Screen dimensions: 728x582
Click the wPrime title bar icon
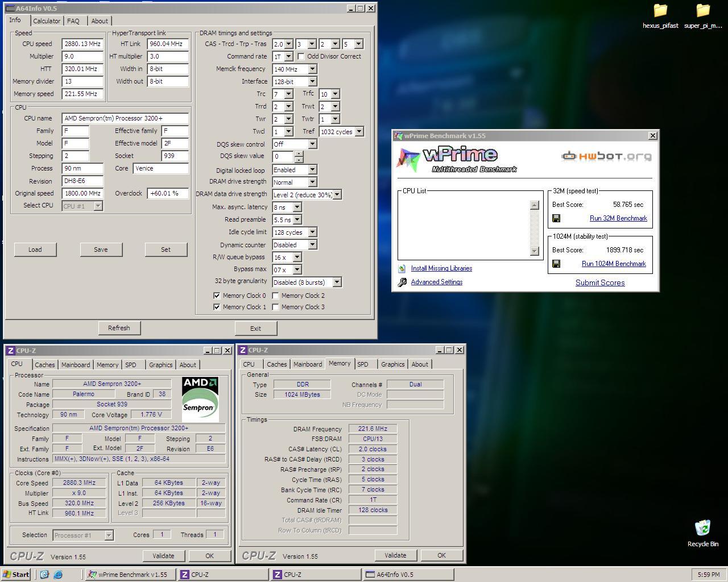click(x=398, y=136)
